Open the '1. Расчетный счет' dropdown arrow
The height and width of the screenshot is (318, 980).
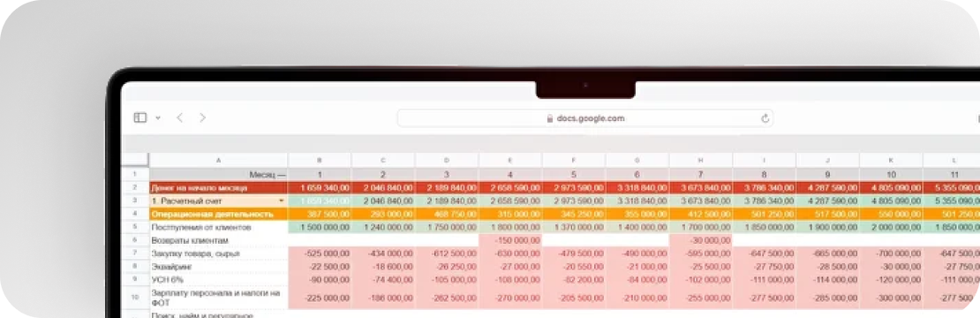coord(282,201)
